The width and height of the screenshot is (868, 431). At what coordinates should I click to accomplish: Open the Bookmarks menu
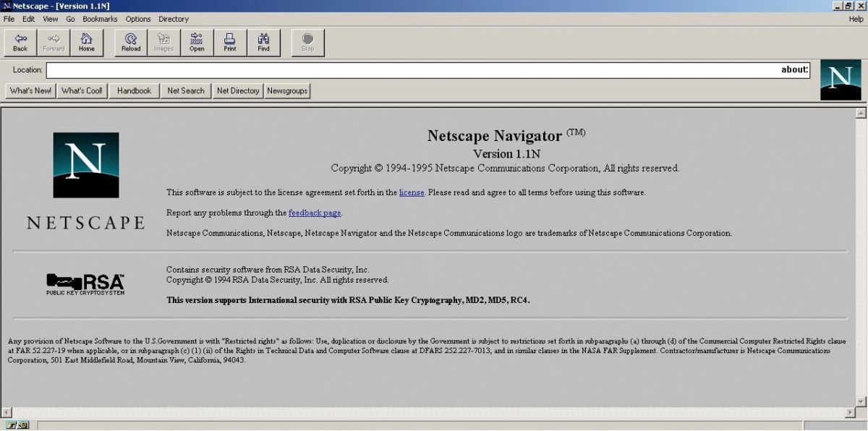(100, 19)
